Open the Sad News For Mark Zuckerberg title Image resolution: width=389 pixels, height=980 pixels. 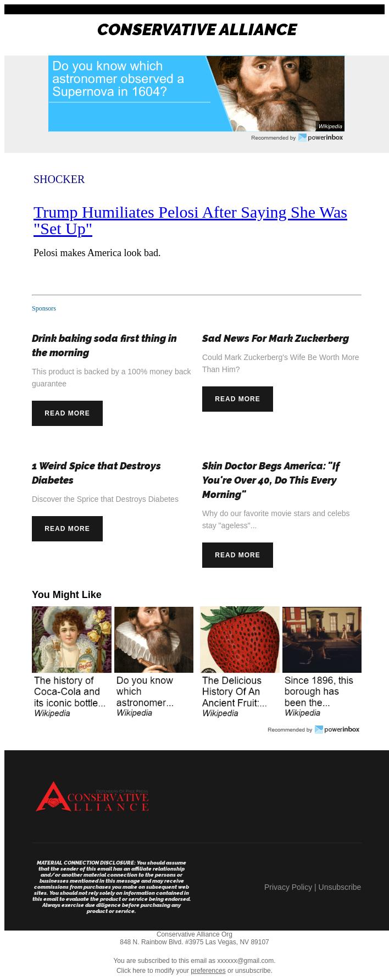click(275, 339)
